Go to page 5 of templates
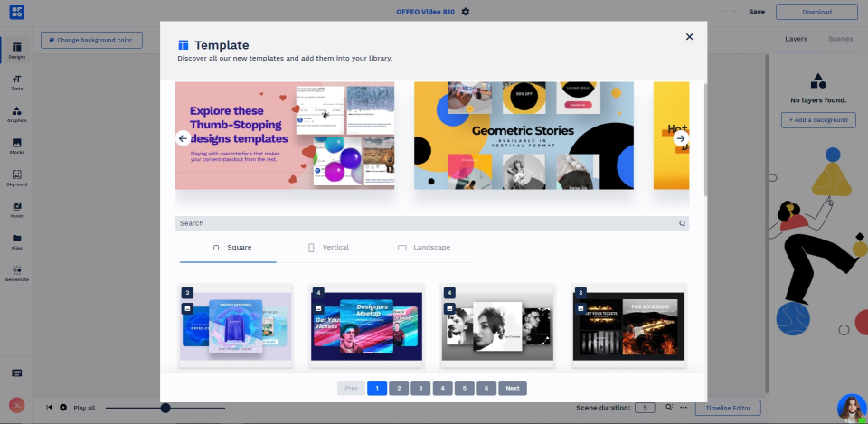 pyautogui.click(x=465, y=388)
